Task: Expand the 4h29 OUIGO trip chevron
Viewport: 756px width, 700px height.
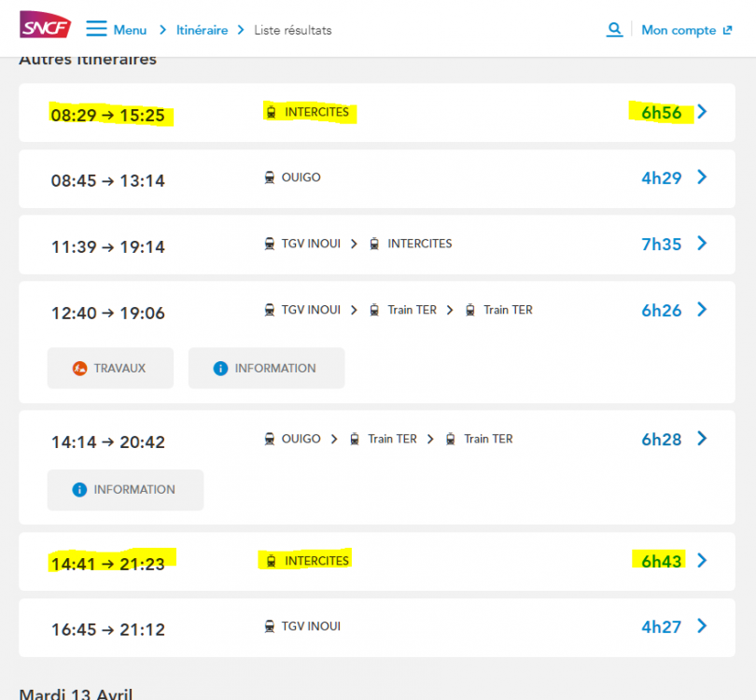Action: [x=703, y=177]
